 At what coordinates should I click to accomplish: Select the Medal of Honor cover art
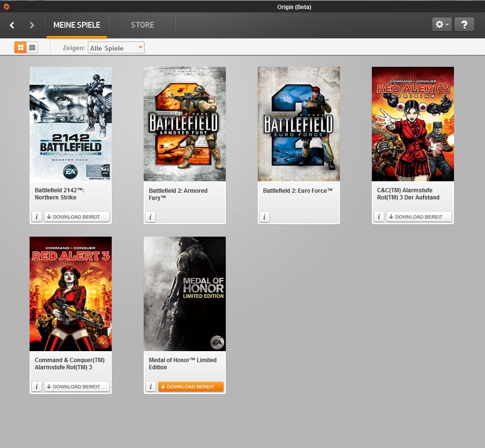(185, 294)
